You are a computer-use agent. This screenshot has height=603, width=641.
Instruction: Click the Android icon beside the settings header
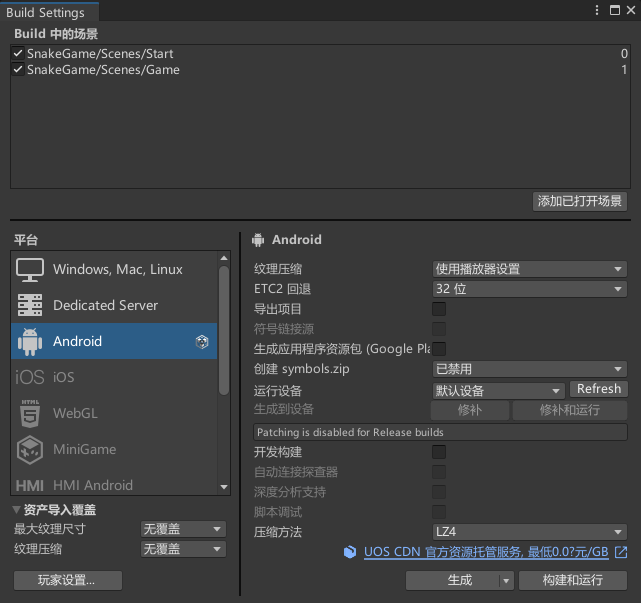(258, 240)
